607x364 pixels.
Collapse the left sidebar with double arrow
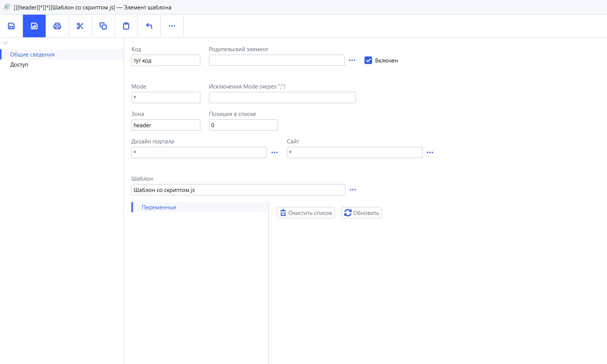5,43
